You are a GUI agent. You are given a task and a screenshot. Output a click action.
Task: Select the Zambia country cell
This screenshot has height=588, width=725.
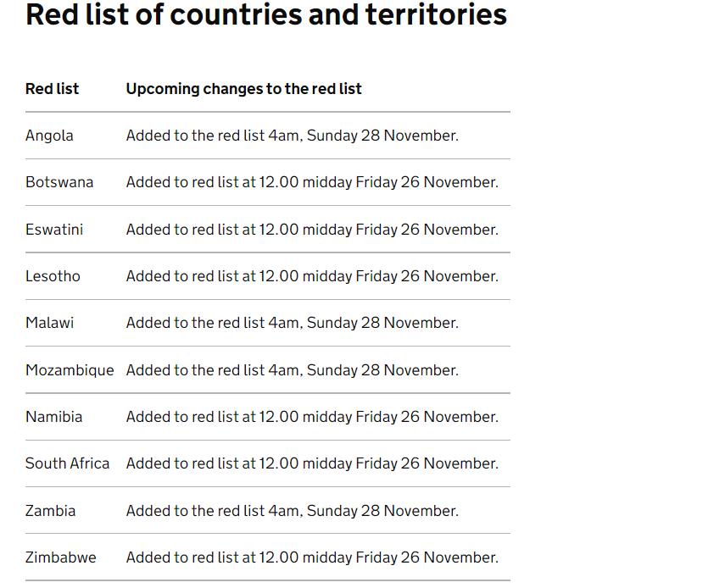click(50, 512)
